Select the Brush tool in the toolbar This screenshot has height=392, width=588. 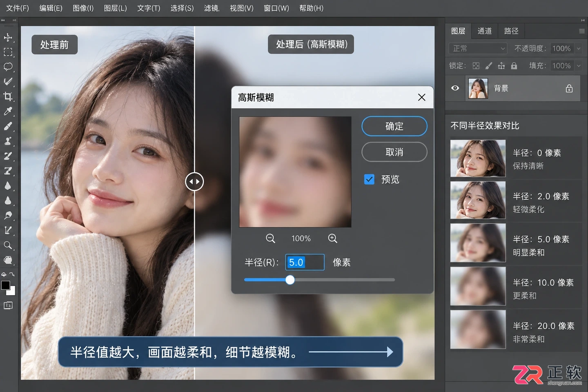(8, 126)
